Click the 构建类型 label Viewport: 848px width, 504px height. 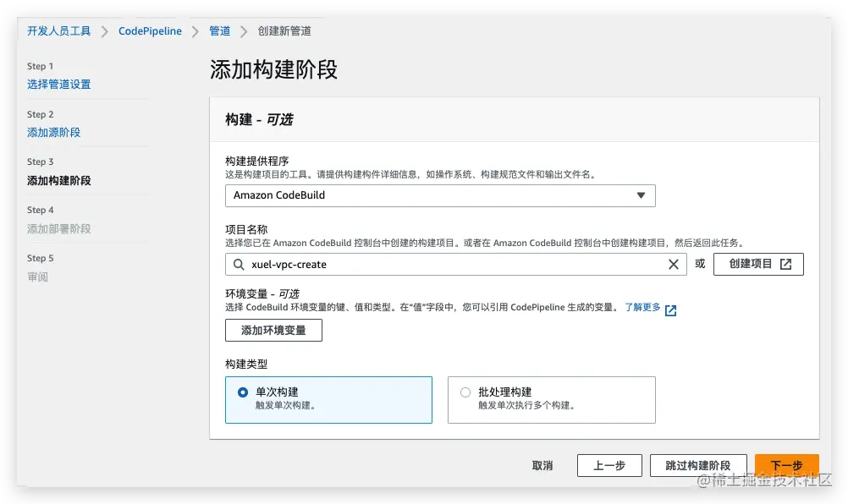click(x=246, y=364)
